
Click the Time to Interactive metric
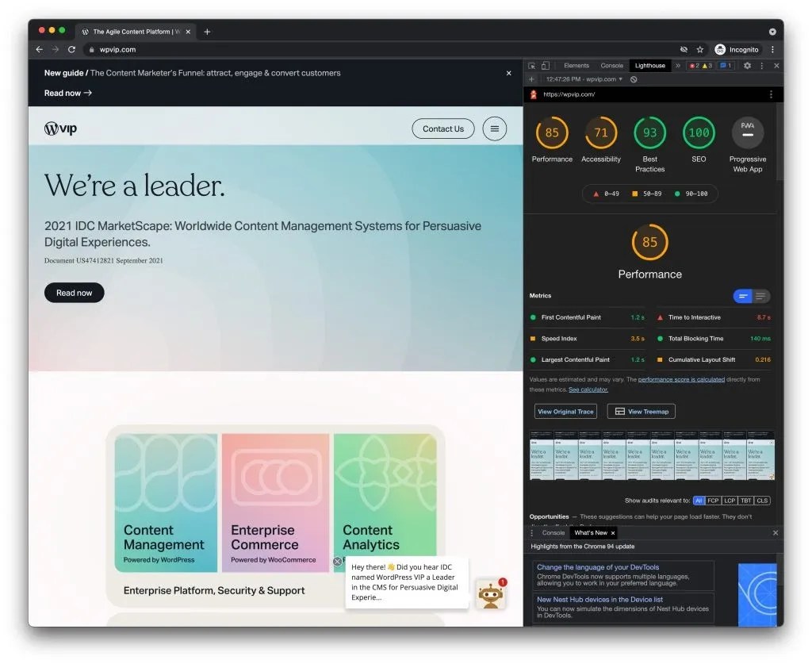[714, 317]
